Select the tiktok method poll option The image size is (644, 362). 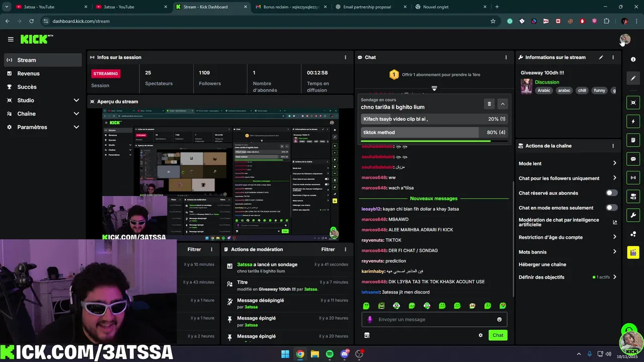pyautogui.click(x=434, y=132)
